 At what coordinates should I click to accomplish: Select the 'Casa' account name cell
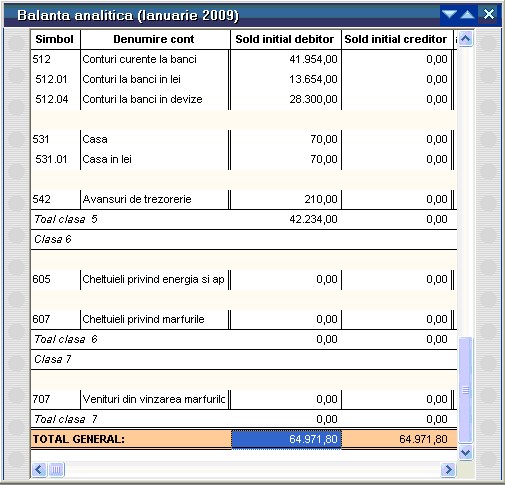(155, 139)
